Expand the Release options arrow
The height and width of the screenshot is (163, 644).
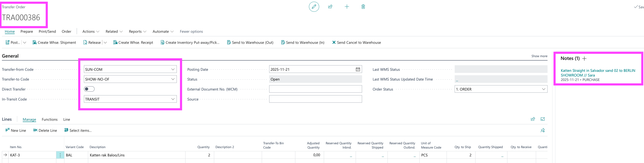point(105,43)
